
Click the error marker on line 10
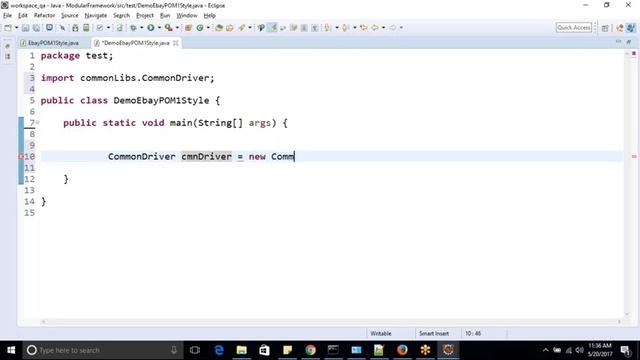tap(21, 156)
